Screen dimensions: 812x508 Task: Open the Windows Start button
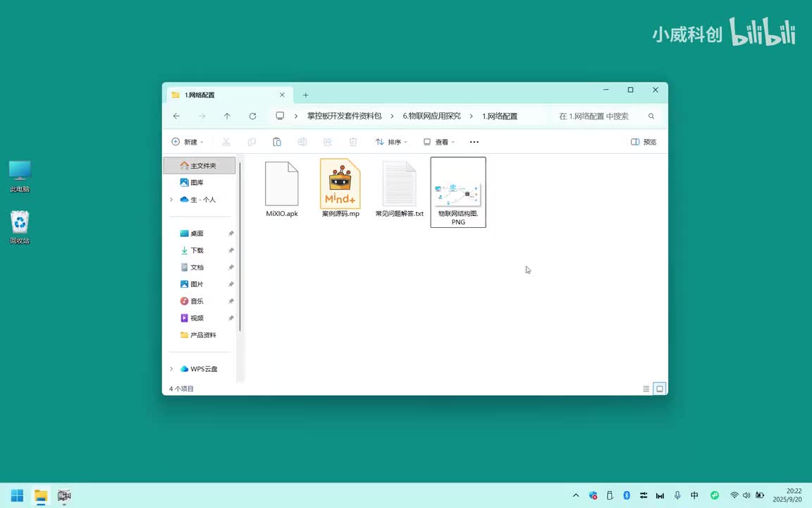pos(17,495)
